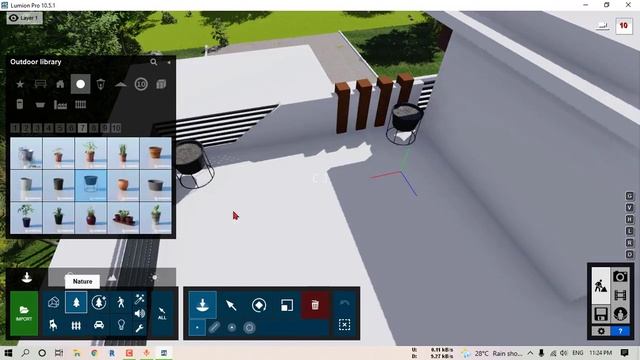Select the People and animals category

point(121,302)
